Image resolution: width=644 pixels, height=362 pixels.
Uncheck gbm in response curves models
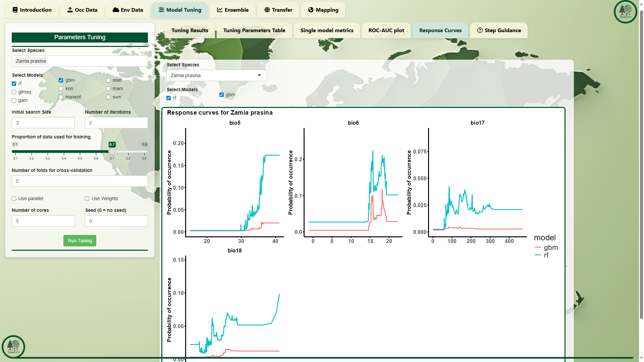coord(221,95)
